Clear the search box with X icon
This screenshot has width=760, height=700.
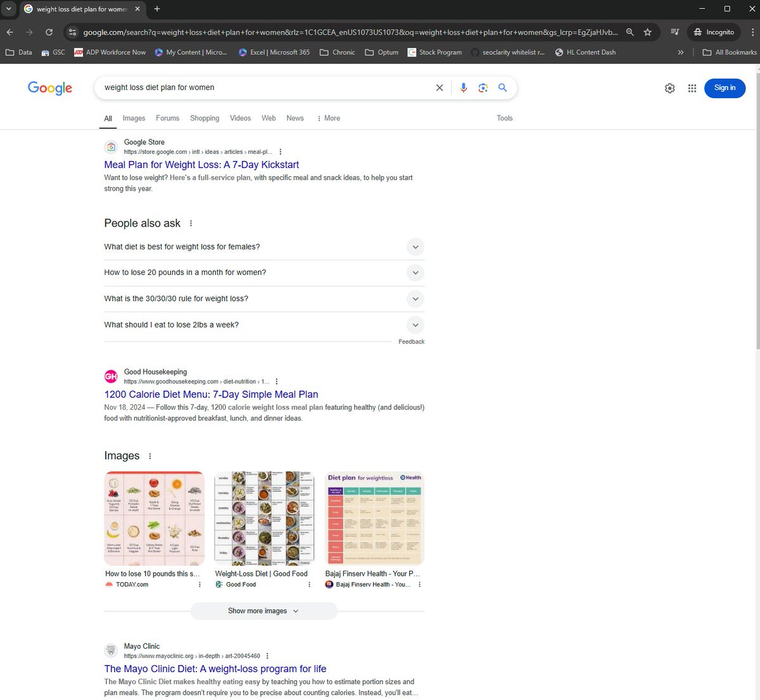tap(440, 88)
